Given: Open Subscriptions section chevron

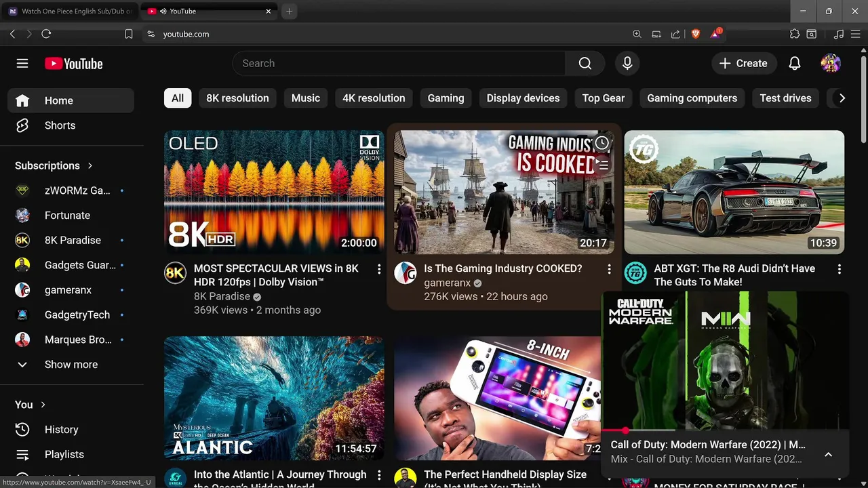Looking at the screenshot, I should pos(90,165).
